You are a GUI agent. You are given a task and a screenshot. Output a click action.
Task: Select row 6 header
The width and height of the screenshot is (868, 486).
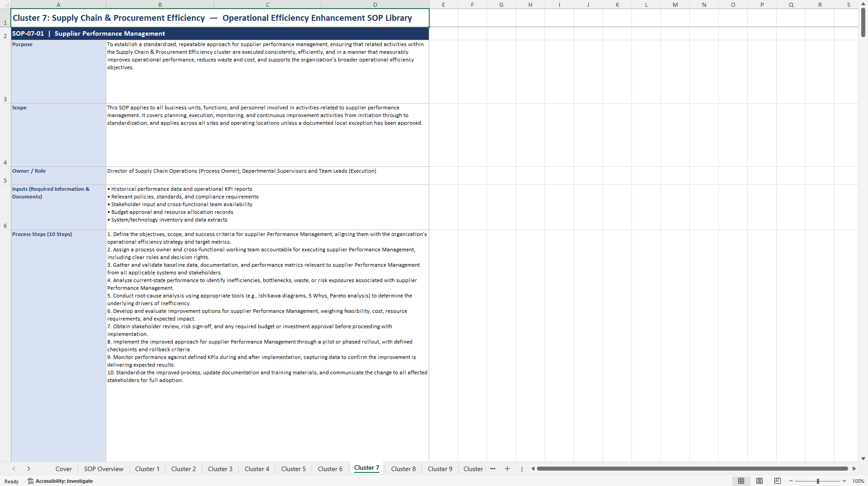click(x=5, y=207)
